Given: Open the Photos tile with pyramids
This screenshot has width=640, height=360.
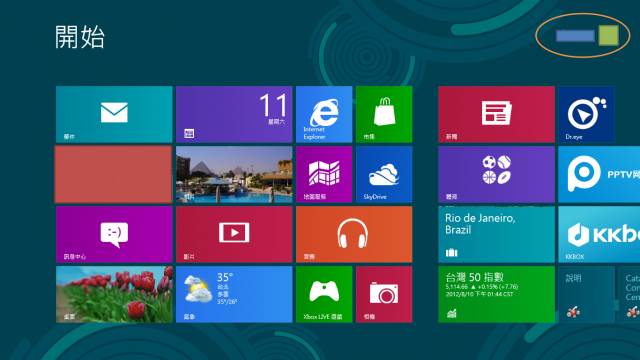Looking at the screenshot, I should 234,174.
